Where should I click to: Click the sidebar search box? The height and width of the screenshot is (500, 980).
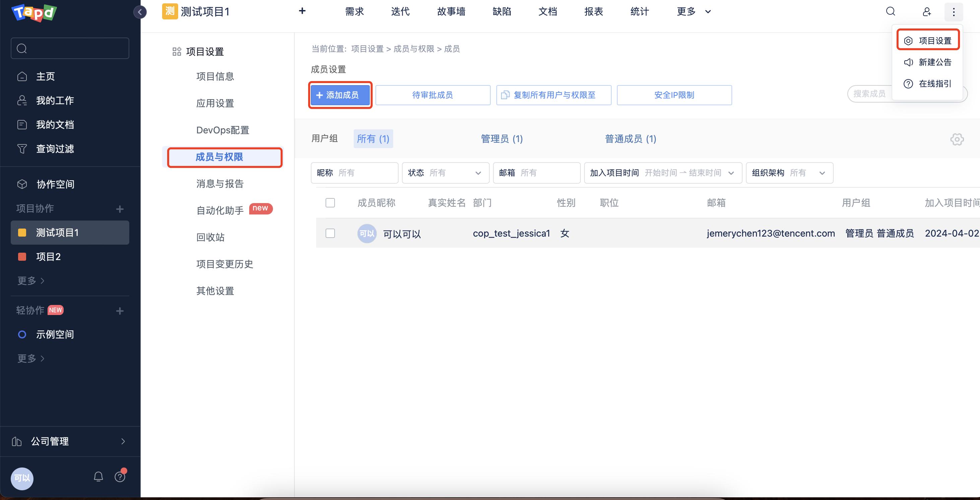(70, 48)
